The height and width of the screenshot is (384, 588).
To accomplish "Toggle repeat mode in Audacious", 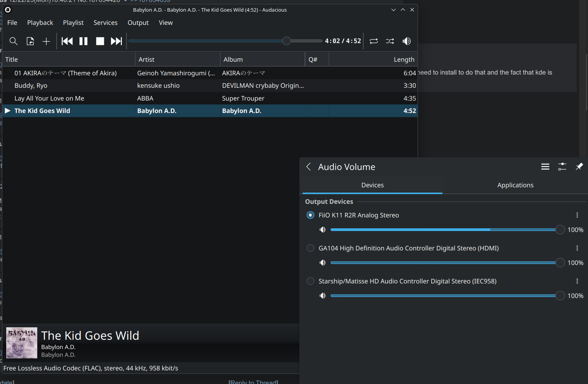I will point(374,41).
